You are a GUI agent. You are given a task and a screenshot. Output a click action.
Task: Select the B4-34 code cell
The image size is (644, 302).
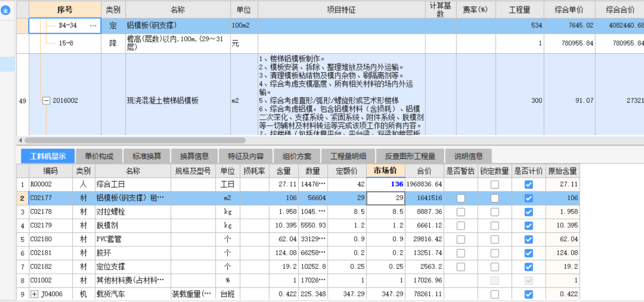[65, 25]
